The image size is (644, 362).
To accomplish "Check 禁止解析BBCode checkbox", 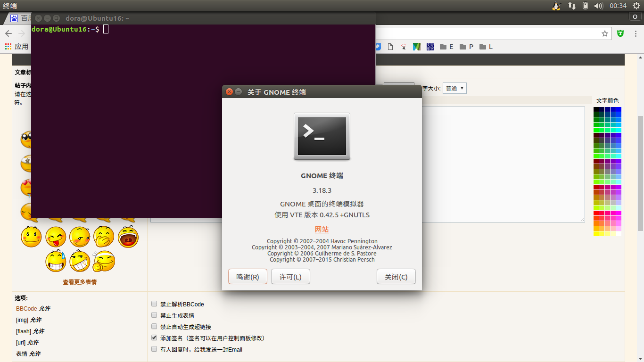I will pyautogui.click(x=154, y=304).
